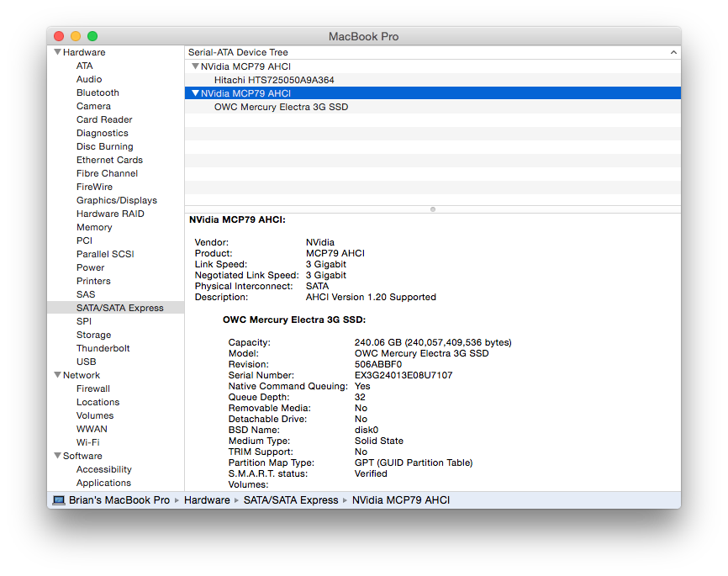This screenshot has height=576, width=728.
Task: Click the capacity value 240.06 GB
Action: 433,343
